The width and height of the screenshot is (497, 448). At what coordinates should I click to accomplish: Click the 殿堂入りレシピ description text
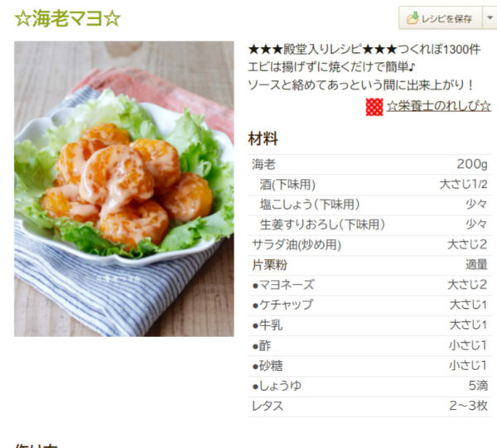point(322,50)
